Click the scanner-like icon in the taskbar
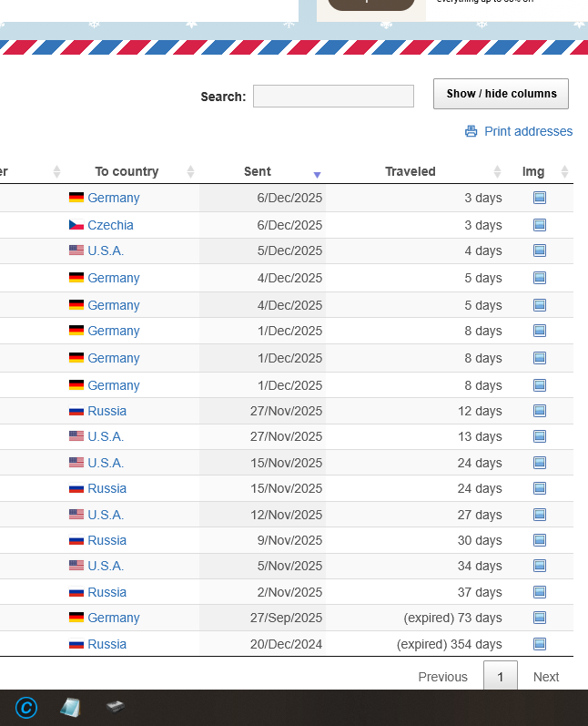Viewport: 588px width, 726px height. point(115,706)
